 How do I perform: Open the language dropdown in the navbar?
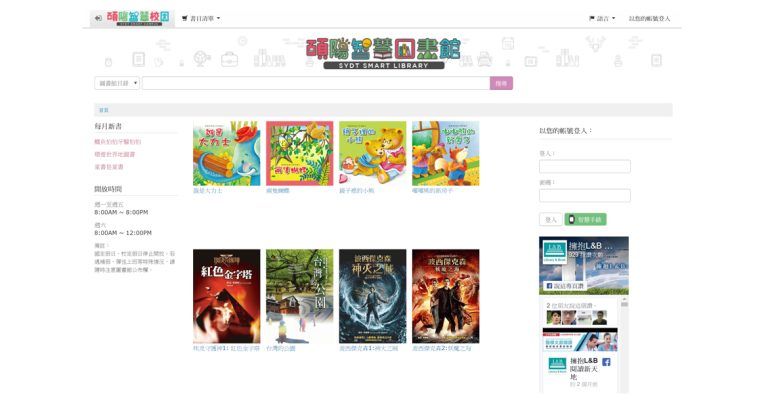coord(602,19)
